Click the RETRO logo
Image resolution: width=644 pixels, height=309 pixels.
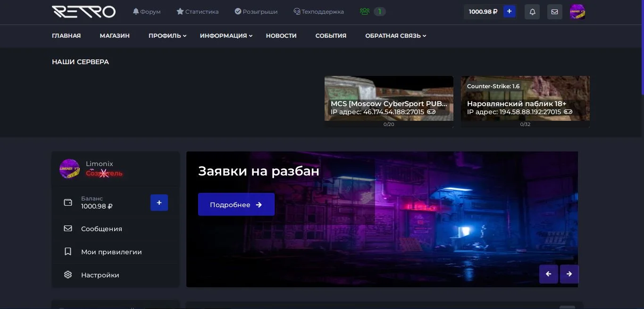pyautogui.click(x=84, y=12)
